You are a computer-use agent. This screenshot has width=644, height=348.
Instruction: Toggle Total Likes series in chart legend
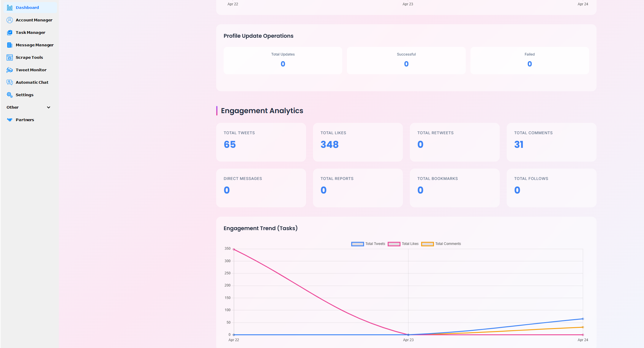coord(410,244)
